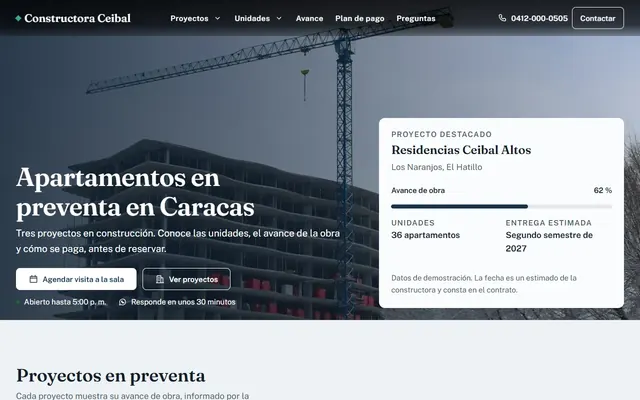
Task: Click '36 apartamentos' value
Action: pos(426,235)
